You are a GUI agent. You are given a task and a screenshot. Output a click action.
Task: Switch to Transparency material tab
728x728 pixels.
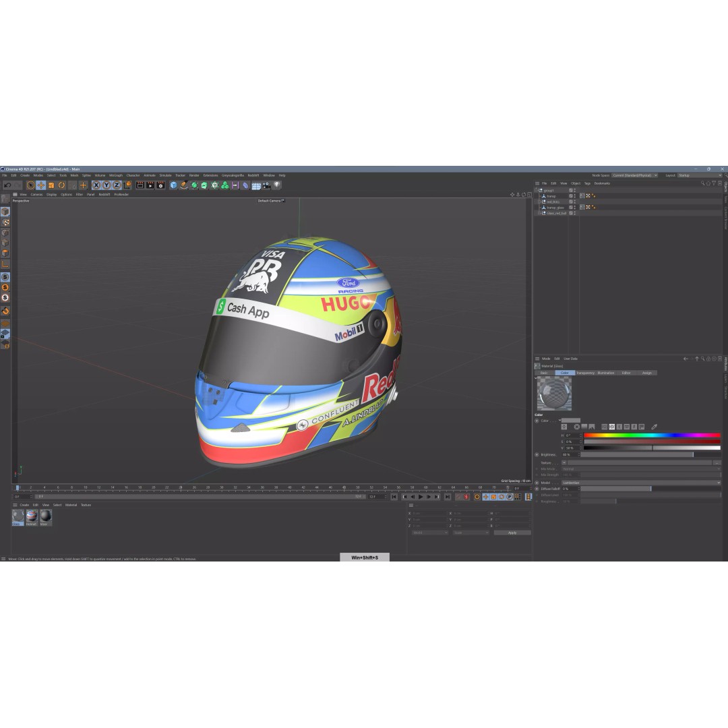click(x=585, y=373)
